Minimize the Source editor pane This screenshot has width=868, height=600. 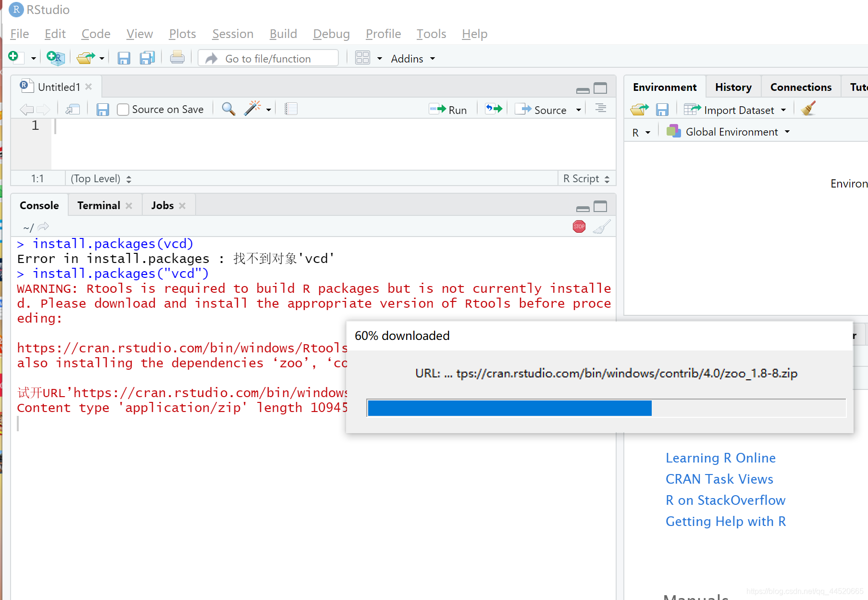click(x=583, y=90)
